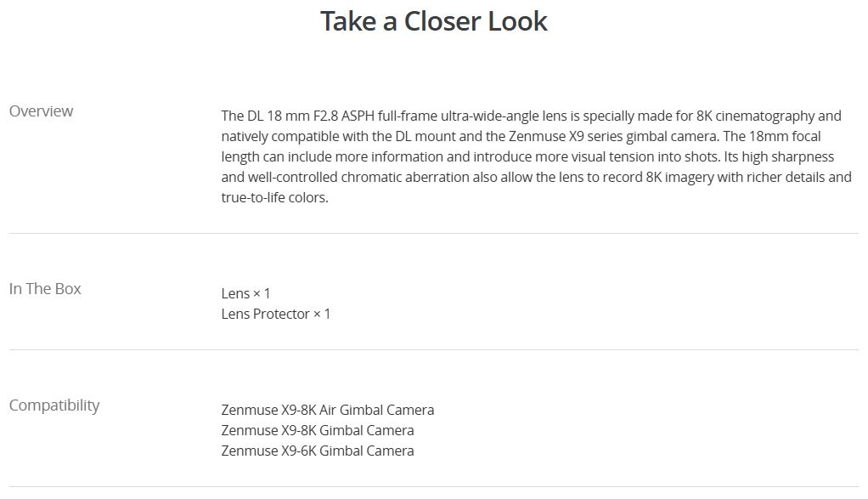Click the "Lens Protector × 1" item
Image resolution: width=868 pixels, height=499 pixels.
click(x=275, y=314)
